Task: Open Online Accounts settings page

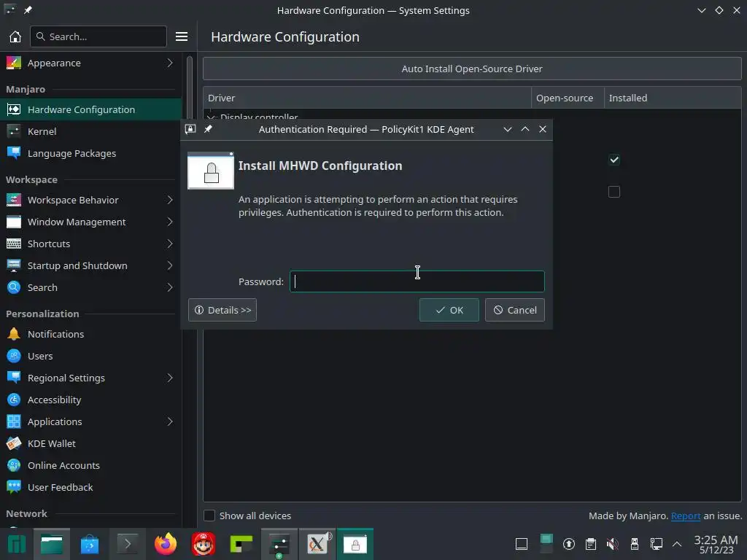Action: coord(90,466)
